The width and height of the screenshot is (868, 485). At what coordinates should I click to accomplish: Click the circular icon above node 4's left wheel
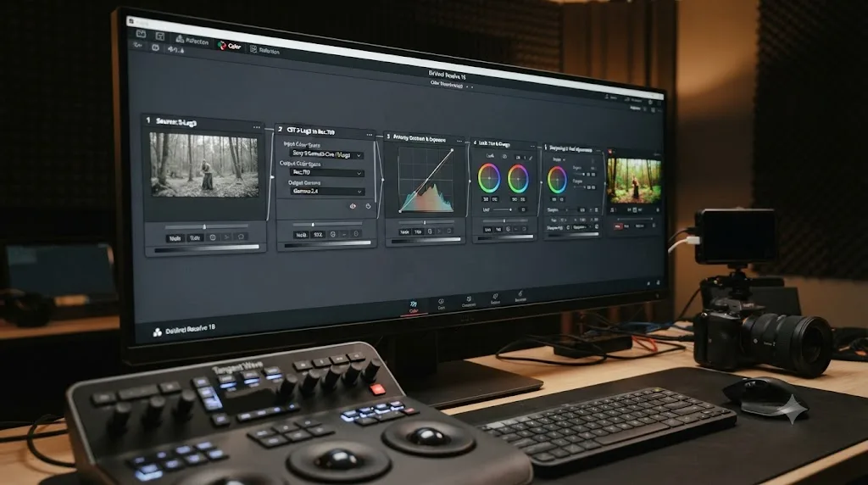(504, 157)
